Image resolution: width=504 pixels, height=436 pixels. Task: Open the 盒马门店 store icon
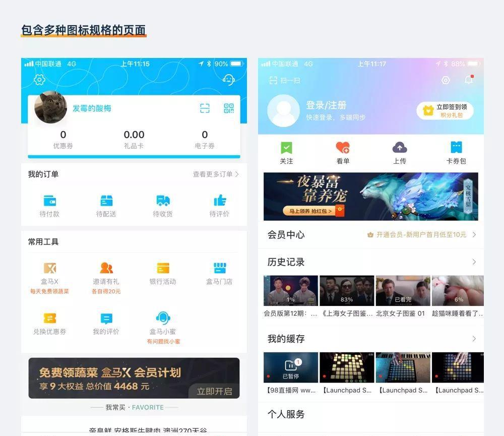tap(220, 268)
